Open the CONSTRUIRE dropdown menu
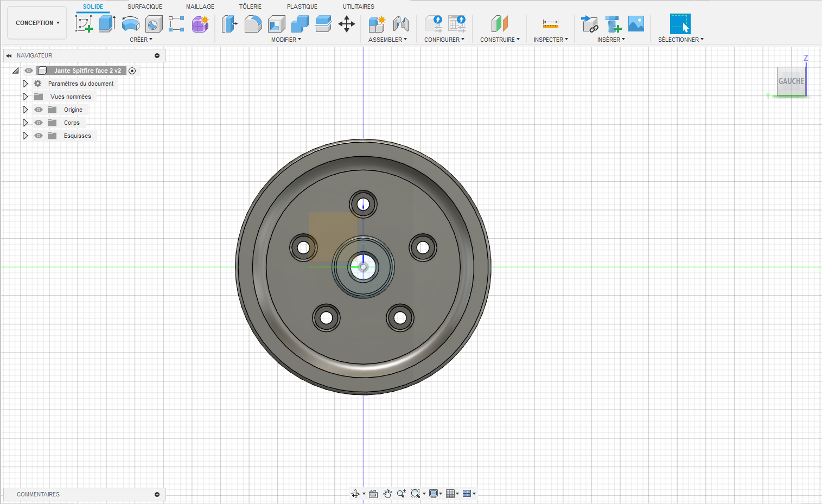This screenshot has width=822, height=504. pyautogui.click(x=500, y=40)
